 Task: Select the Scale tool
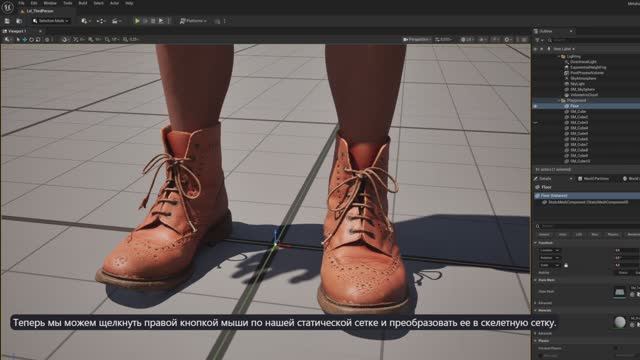pos(38,40)
